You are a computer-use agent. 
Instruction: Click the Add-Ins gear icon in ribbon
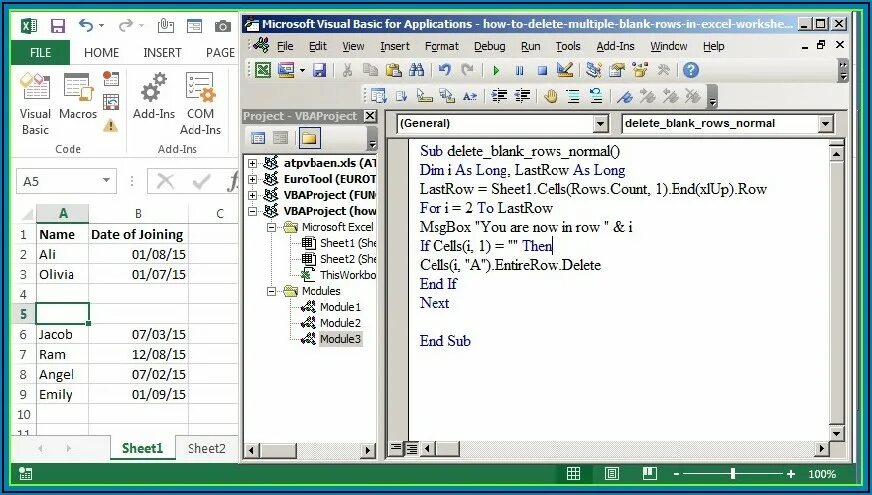pos(153,96)
